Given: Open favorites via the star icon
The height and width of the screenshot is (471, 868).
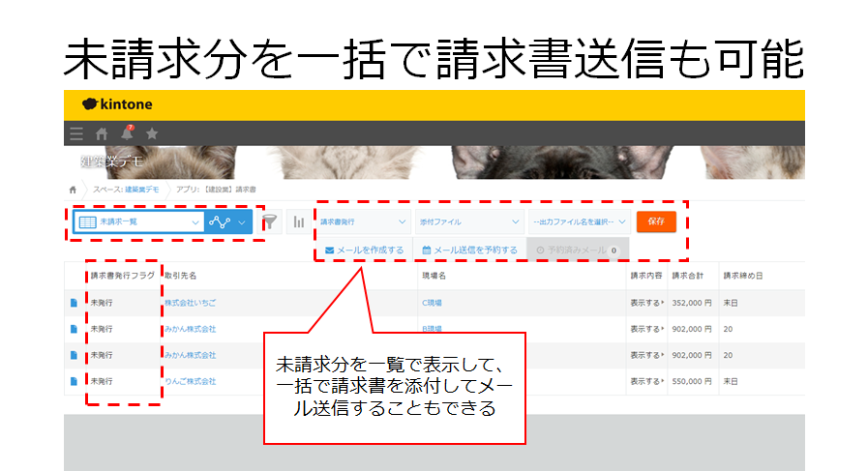Looking at the screenshot, I should click(152, 132).
